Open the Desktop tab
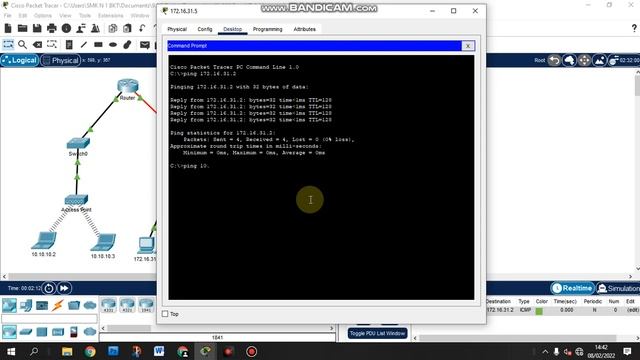Screen dimensions: 640x360 (x=233, y=29)
